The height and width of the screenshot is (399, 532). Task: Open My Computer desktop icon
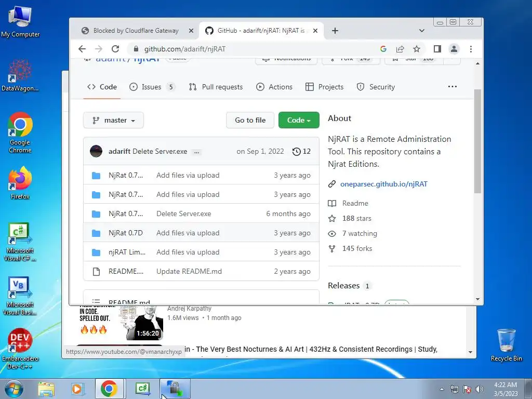tap(20, 21)
